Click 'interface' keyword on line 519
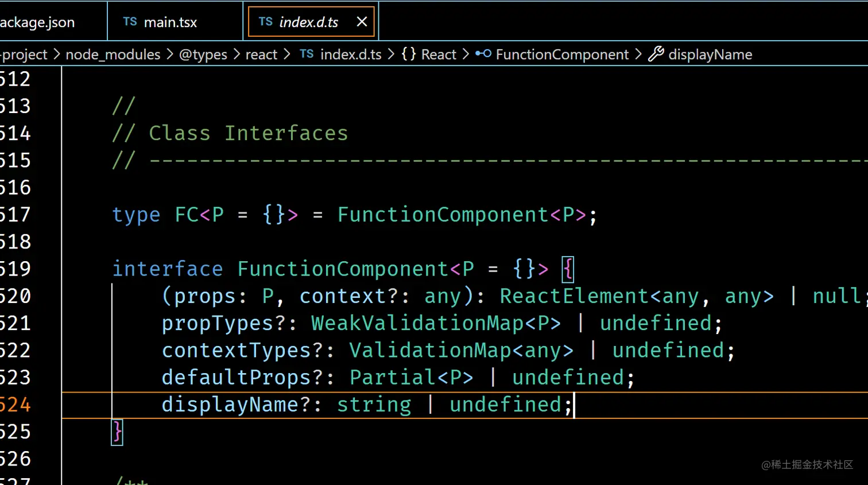868x485 pixels. (168, 269)
